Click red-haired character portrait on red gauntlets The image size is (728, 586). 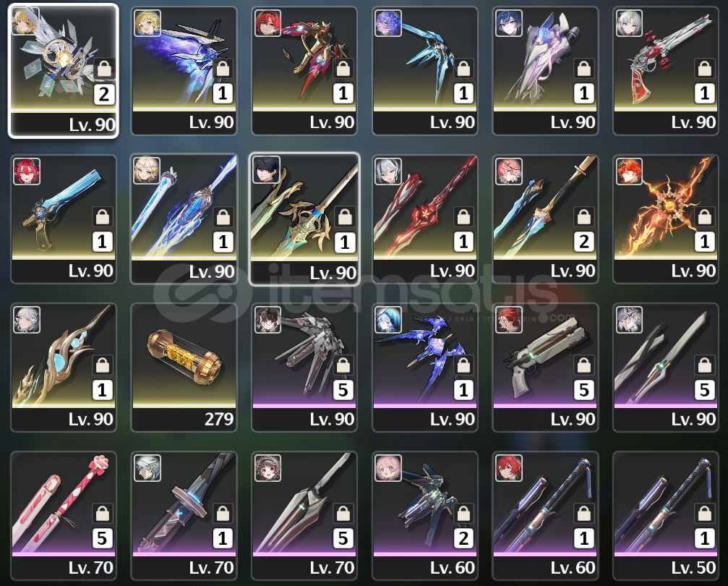pos(268,22)
